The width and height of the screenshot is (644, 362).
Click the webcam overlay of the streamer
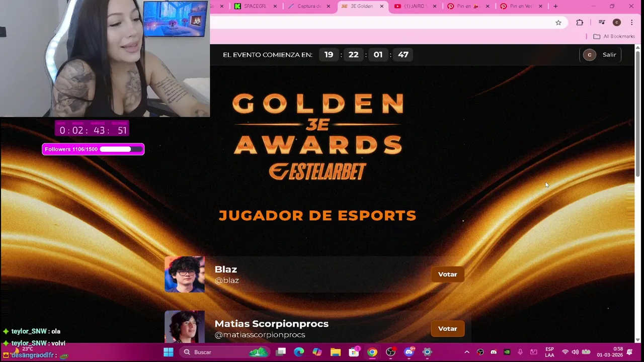click(105, 58)
